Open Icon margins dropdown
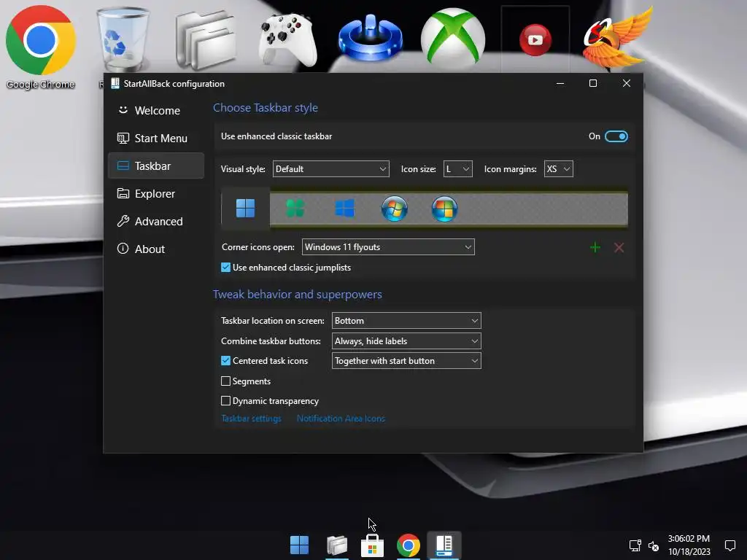 point(558,169)
